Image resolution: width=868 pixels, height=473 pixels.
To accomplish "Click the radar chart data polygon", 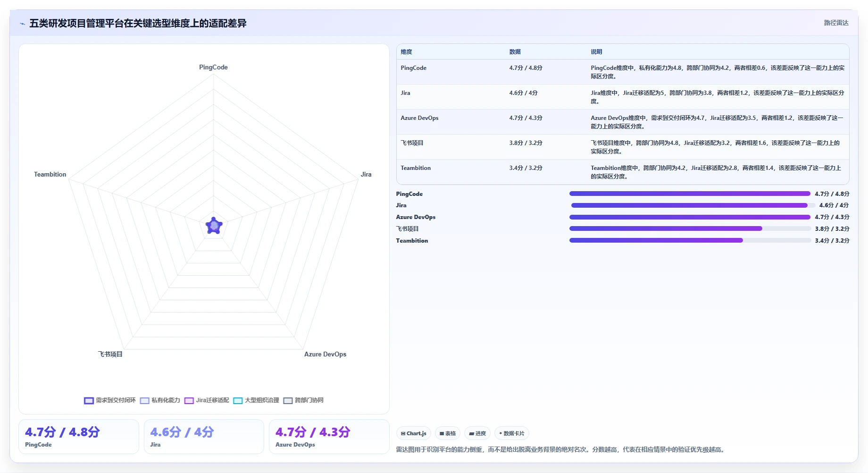I will tap(214, 226).
